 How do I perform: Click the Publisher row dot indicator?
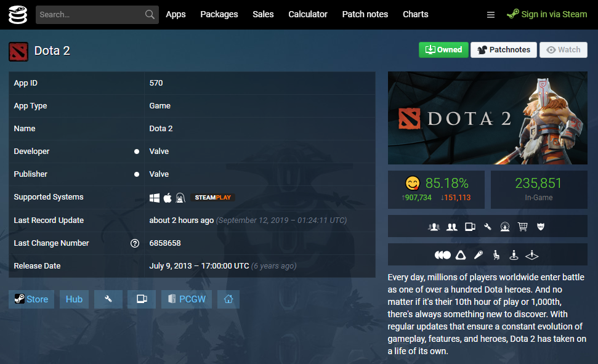point(137,174)
